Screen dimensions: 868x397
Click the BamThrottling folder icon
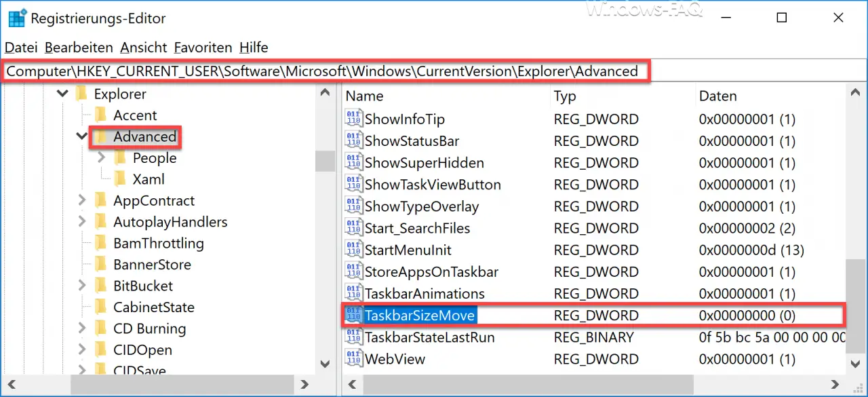coord(101,243)
